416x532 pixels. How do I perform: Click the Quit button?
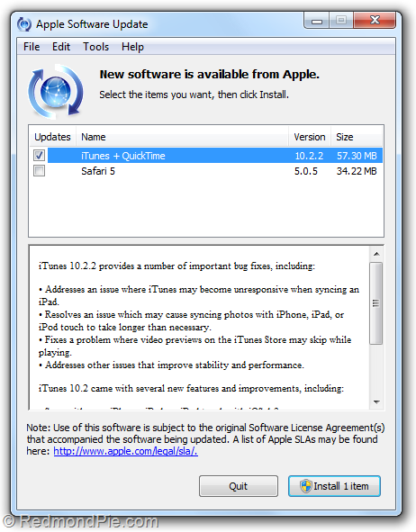coord(239,486)
